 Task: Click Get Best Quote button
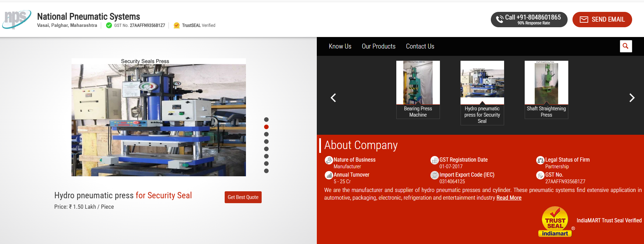coord(243,197)
